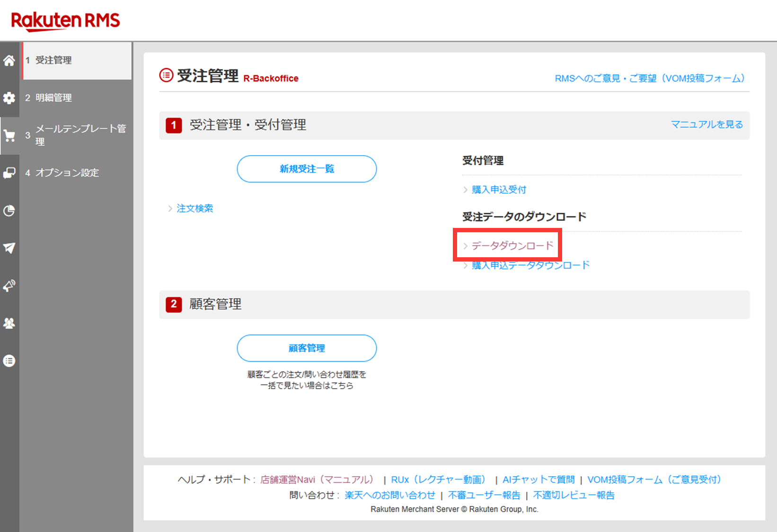The height and width of the screenshot is (532, 777).
Task: Select the megaphone icon in the sidebar
Action: point(9,286)
